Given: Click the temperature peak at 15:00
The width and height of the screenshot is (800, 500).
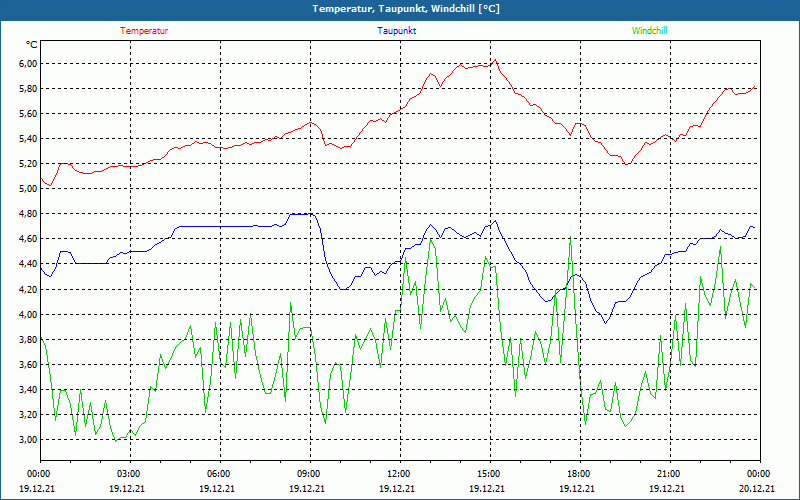Looking at the screenshot, I should (494, 60).
